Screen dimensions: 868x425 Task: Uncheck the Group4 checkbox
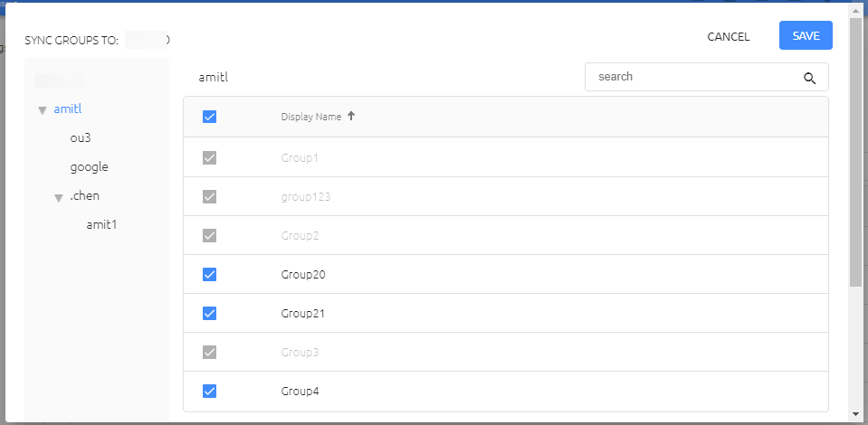pos(209,392)
